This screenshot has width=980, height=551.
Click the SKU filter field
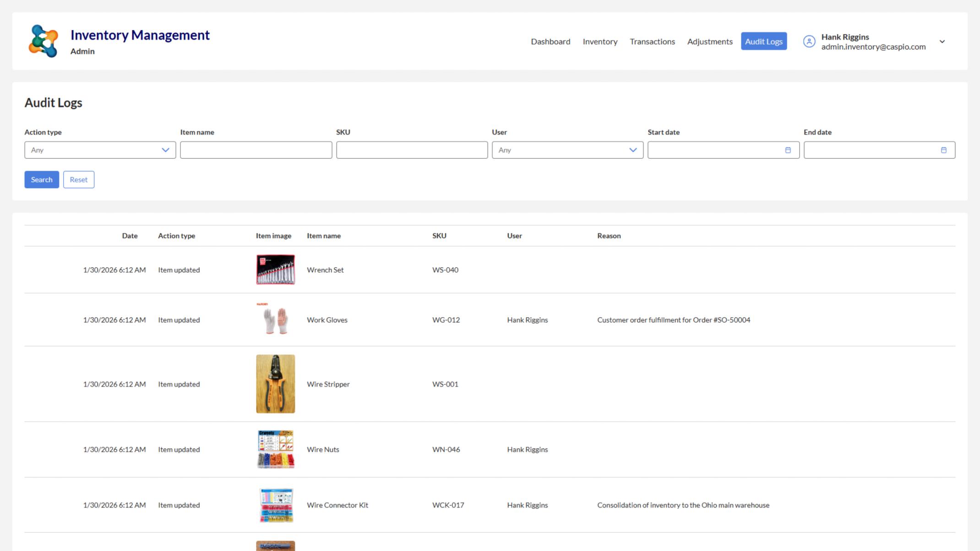pyautogui.click(x=412, y=150)
